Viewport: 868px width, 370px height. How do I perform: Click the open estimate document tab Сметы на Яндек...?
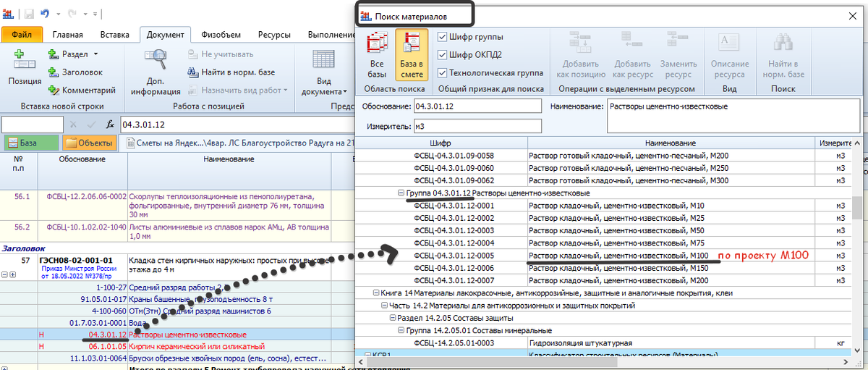click(x=239, y=143)
